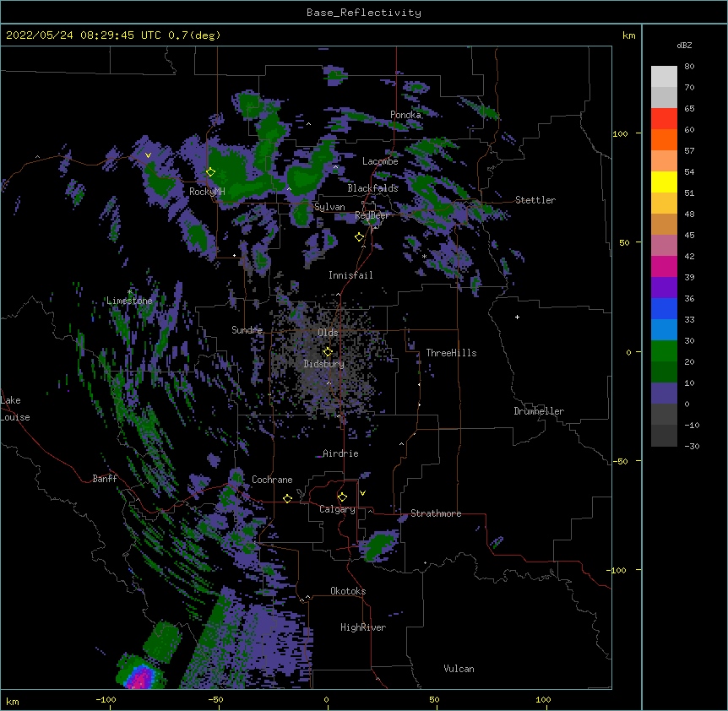This screenshot has width=728, height=711.
Task: Click the Limestone location label
Action: pos(129,301)
